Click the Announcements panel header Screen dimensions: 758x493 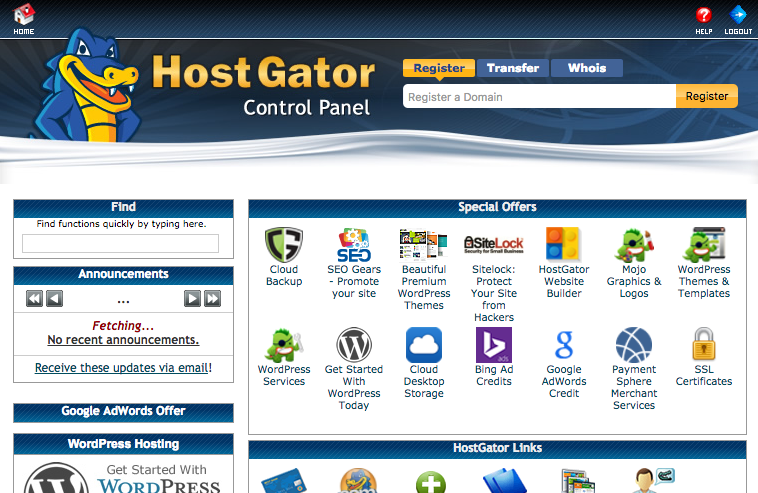123,275
